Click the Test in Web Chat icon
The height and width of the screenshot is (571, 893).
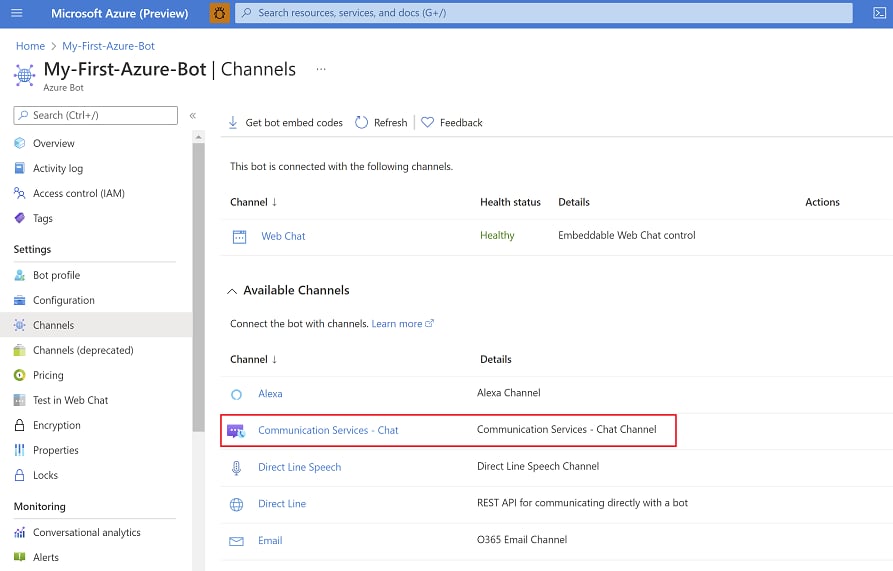(19, 400)
